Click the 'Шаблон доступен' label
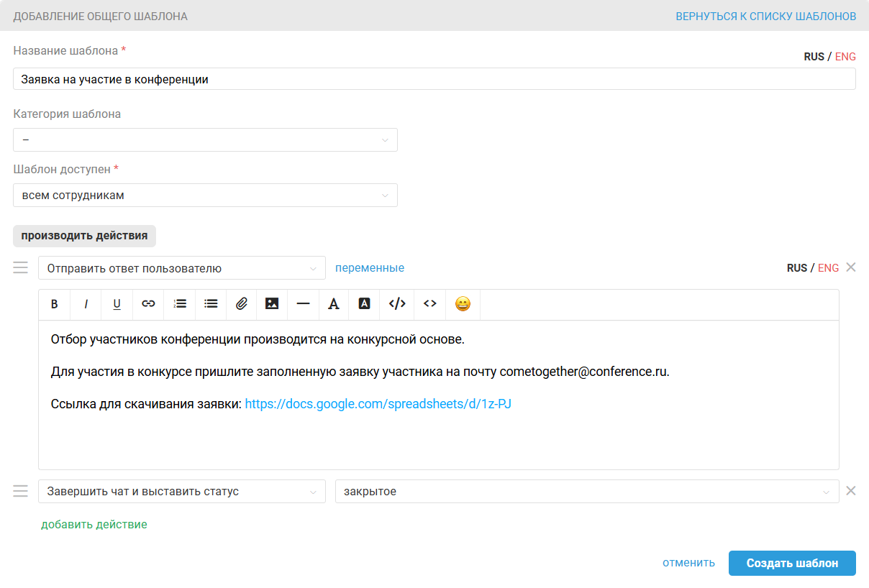This screenshot has width=869, height=588. pos(62,169)
